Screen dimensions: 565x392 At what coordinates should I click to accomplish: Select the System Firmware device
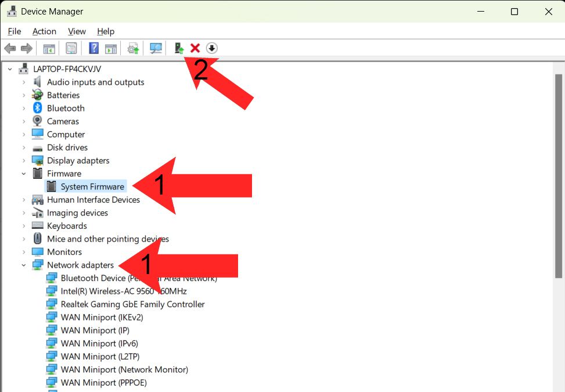point(92,187)
